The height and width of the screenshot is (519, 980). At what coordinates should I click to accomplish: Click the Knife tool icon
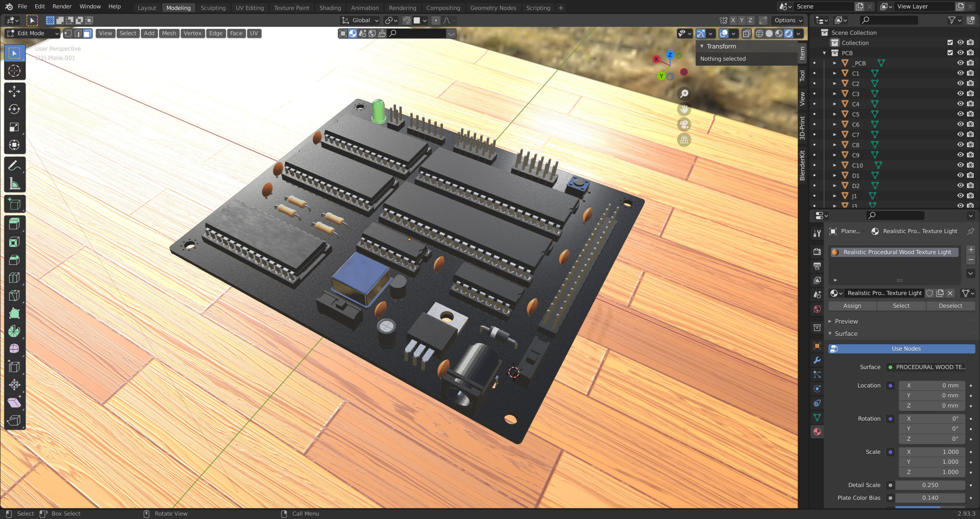[14, 295]
